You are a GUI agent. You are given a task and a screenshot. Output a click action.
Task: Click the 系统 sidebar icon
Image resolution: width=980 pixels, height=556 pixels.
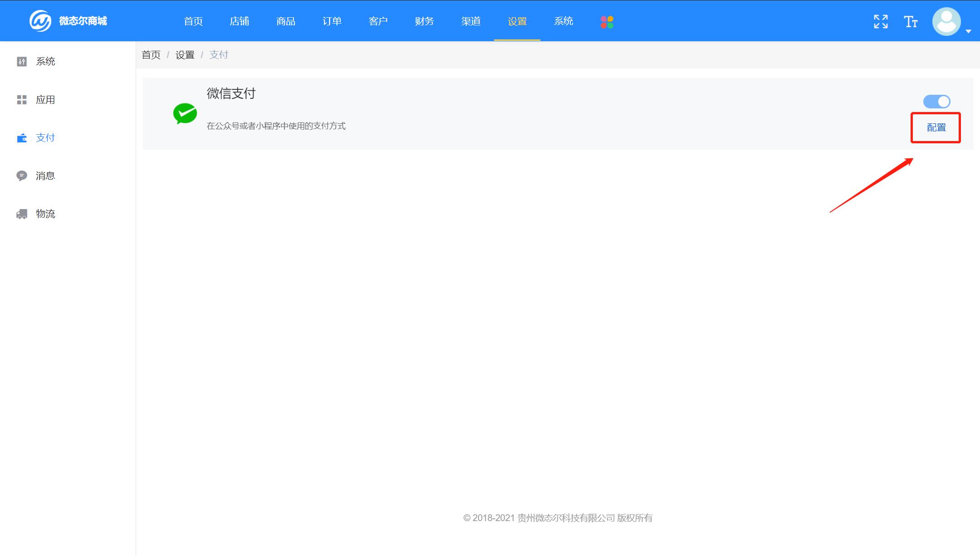pyautogui.click(x=21, y=61)
